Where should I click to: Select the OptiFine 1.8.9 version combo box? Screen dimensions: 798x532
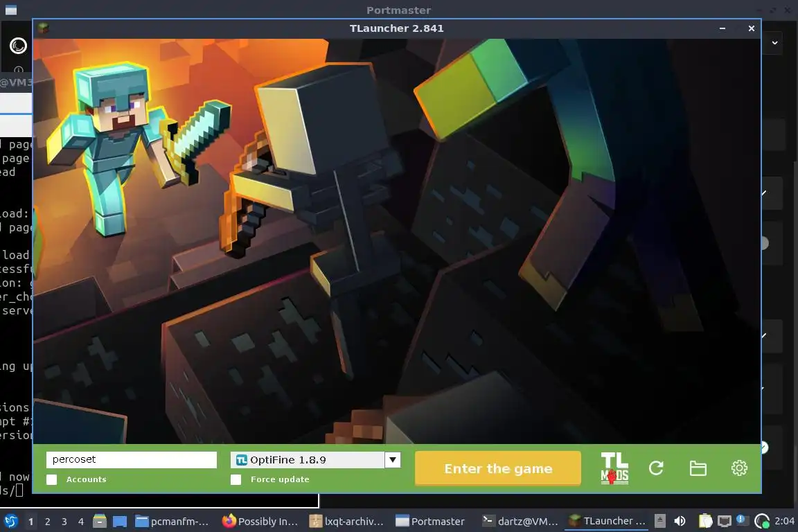pyautogui.click(x=315, y=460)
